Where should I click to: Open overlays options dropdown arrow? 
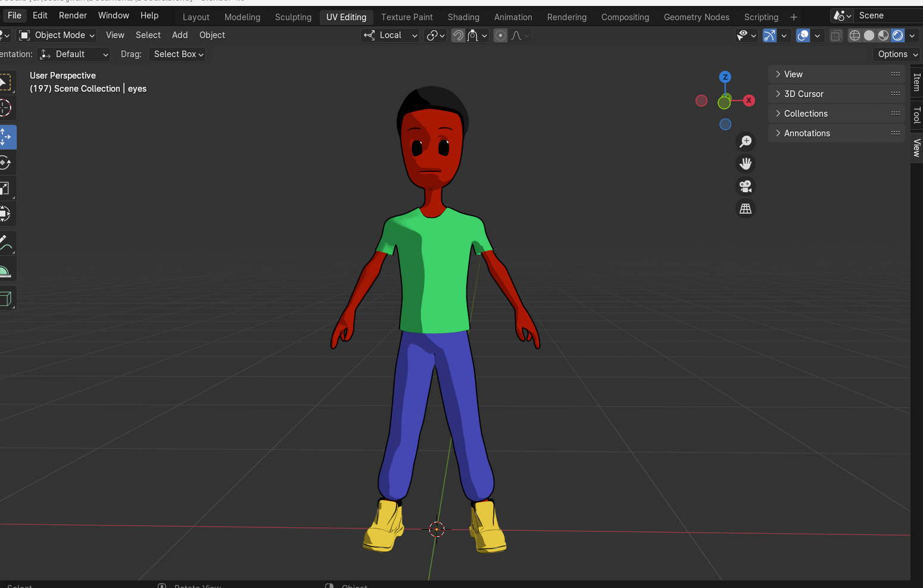tap(818, 35)
